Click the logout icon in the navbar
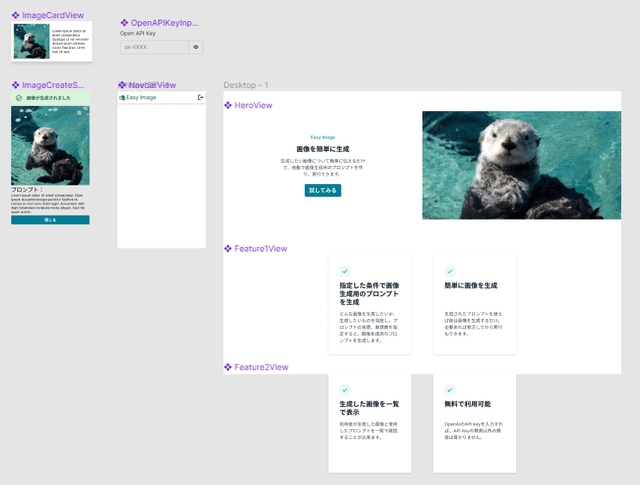Screen dimensions: 640x485 [x=200, y=97]
